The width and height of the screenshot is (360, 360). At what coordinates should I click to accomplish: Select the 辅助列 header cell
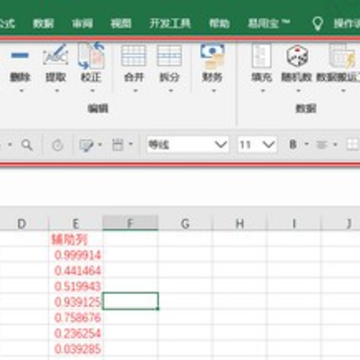point(76,239)
